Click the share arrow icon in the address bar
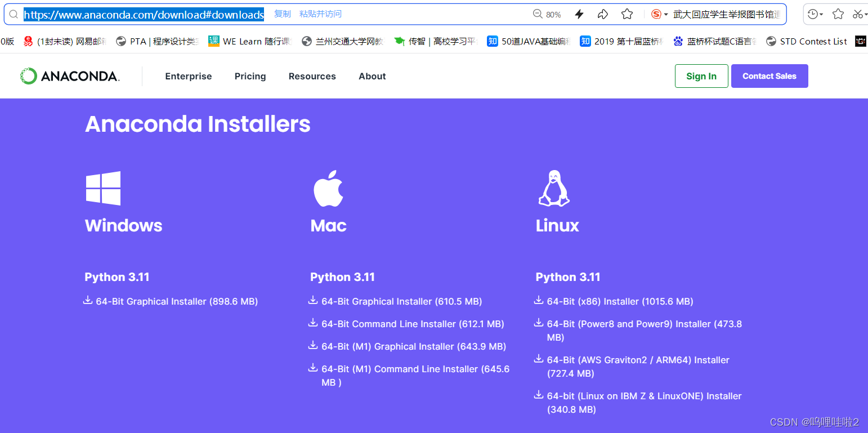 click(x=603, y=14)
